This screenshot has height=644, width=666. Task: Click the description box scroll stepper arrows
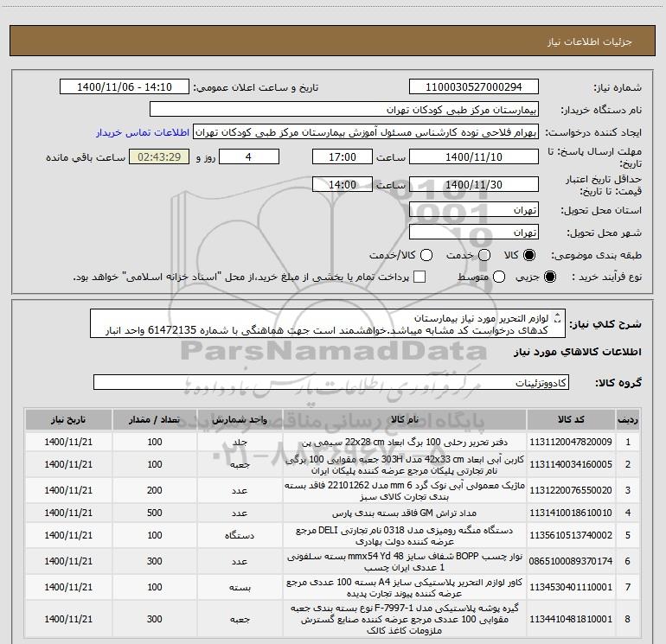(558, 318)
